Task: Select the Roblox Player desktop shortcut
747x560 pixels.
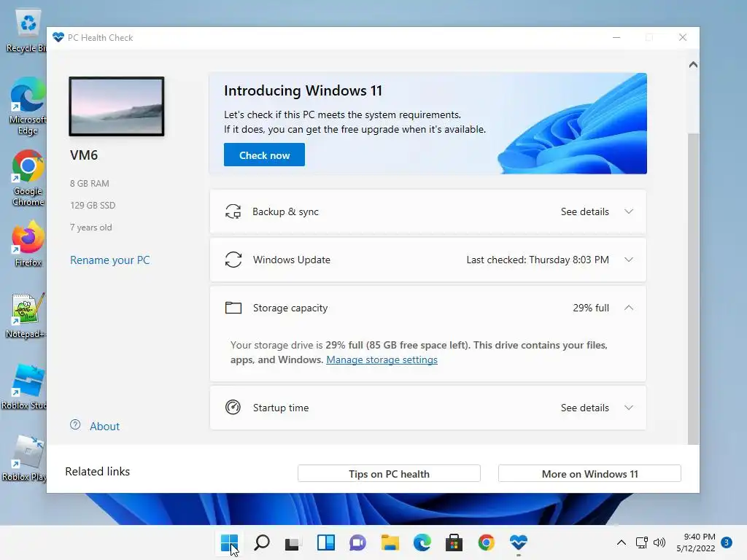Action: pos(25,458)
